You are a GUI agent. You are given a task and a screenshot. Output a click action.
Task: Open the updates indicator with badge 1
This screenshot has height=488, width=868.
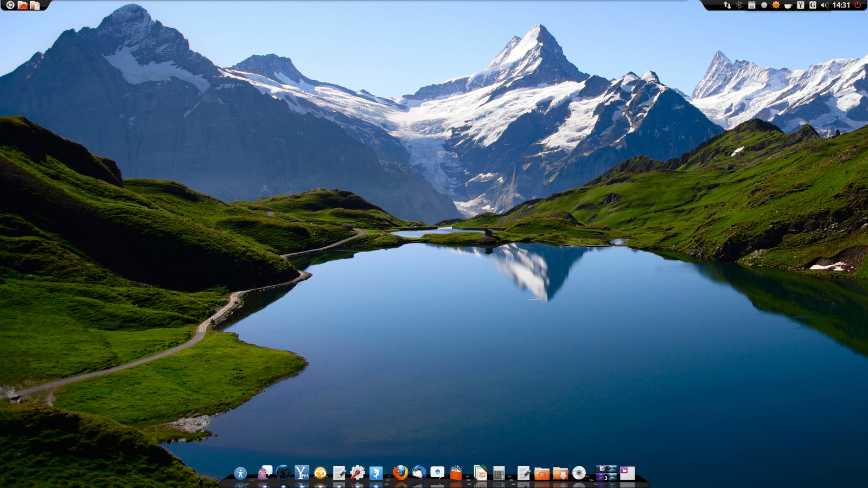776,7
